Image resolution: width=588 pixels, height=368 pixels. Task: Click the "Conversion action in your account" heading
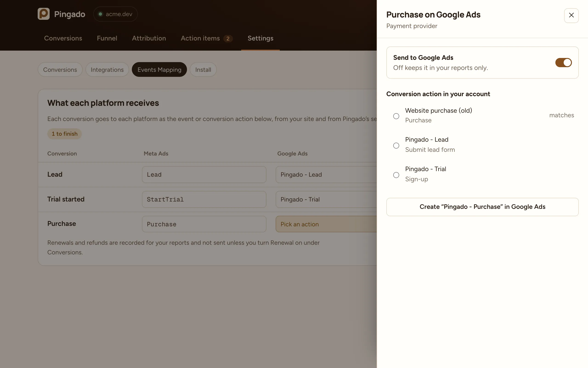(x=438, y=94)
